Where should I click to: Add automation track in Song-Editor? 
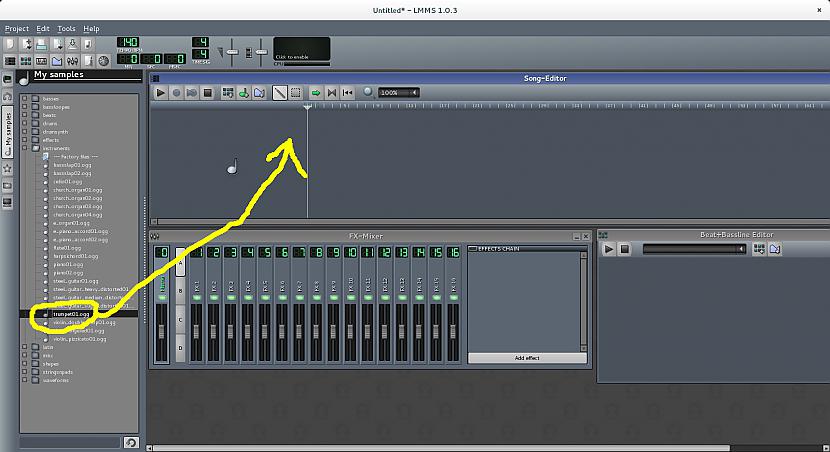click(259, 93)
